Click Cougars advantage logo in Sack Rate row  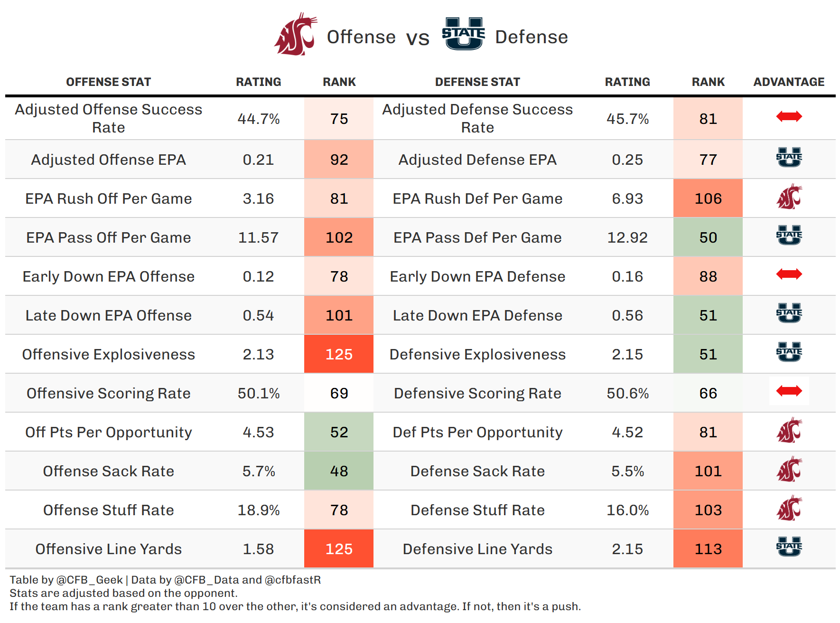point(789,470)
